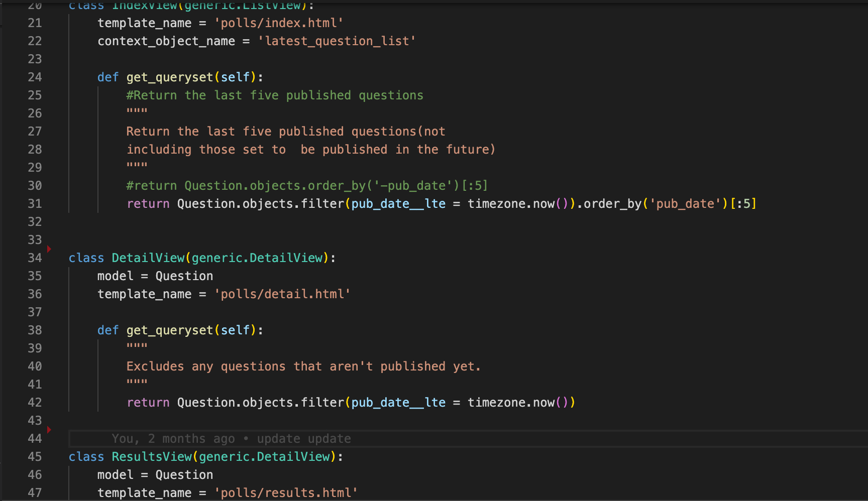868x501 pixels.
Task: Click the 'polls/detail.html' string
Action: click(282, 294)
